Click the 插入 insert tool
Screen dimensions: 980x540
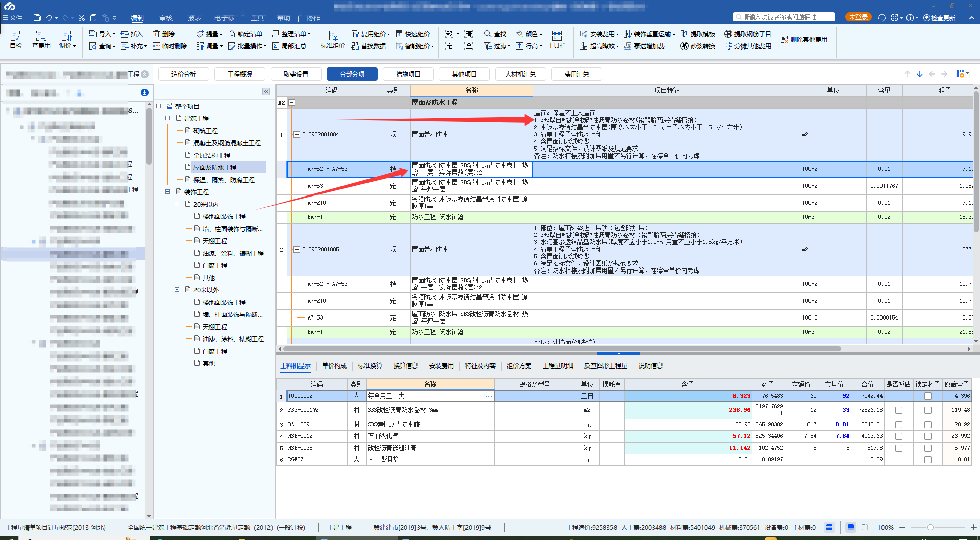pos(132,34)
